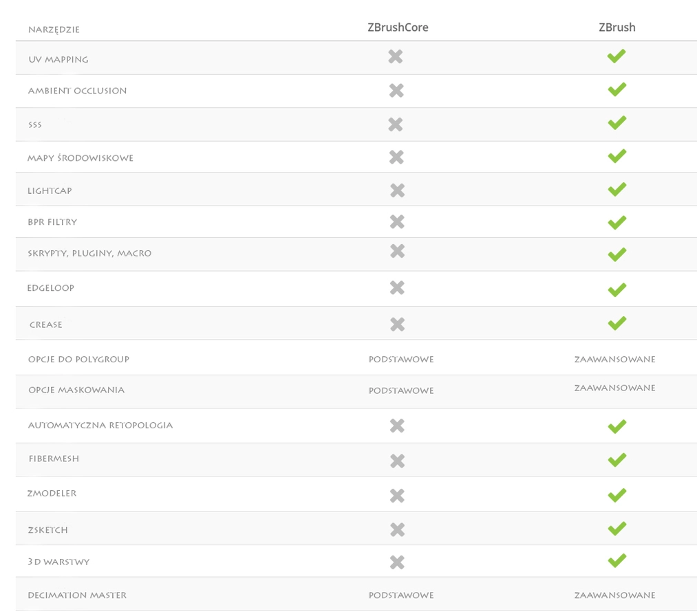This screenshot has width=697, height=616.
Task: Click green checkmark in BPR Filtry row
Action: pyautogui.click(x=617, y=222)
